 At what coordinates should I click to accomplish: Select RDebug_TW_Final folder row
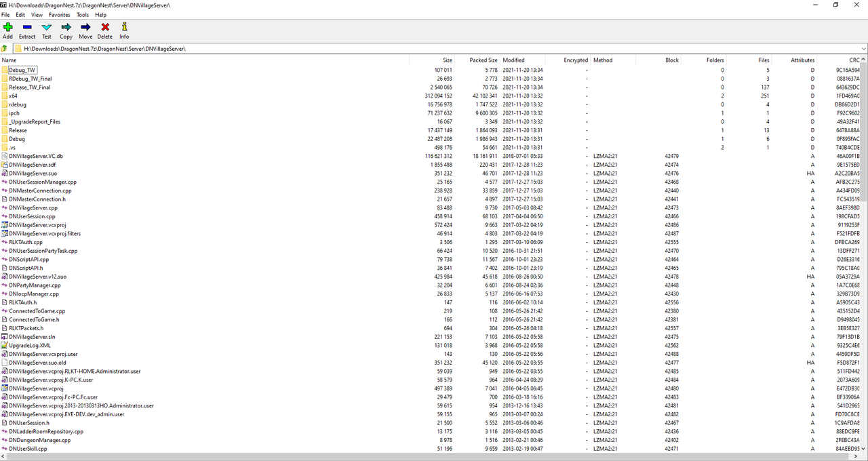click(x=431, y=79)
